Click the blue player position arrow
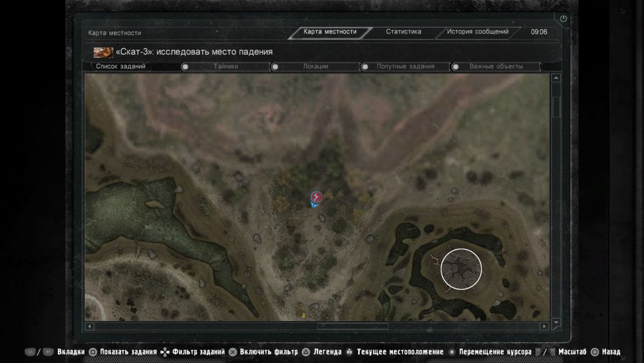 (314, 204)
